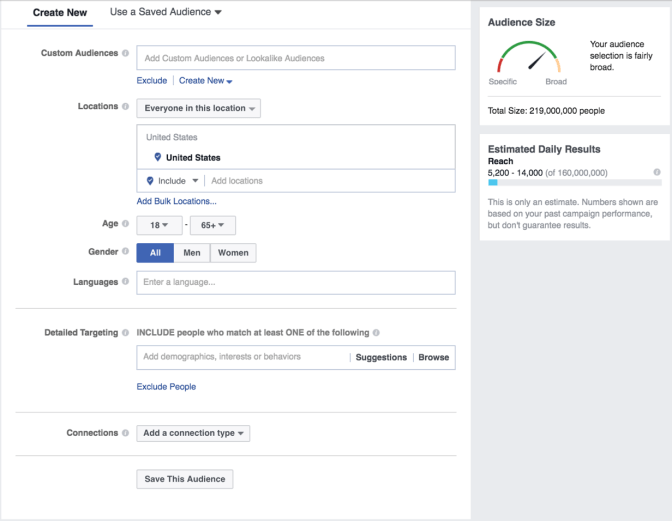Click info icon next to Custom Audiences
The image size is (672, 521).
[x=125, y=53]
